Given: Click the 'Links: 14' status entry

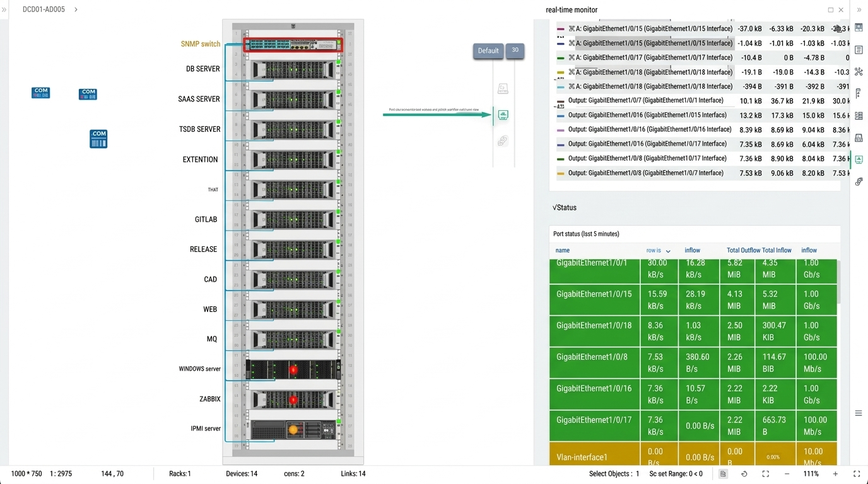Looking at the screenshot, I should pos(353,474).
